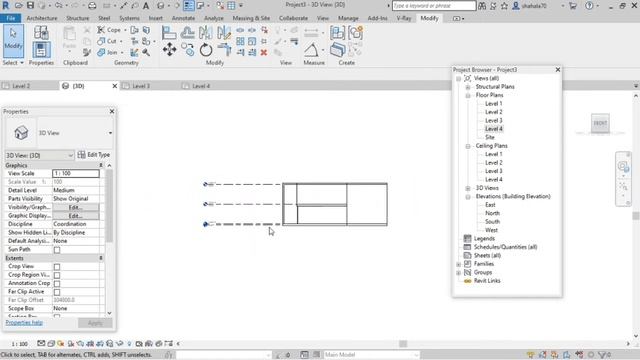Screen dimensions: 640x360
Task: Click the Text 'A' icon in quick access toolbar
Action: 146,6
